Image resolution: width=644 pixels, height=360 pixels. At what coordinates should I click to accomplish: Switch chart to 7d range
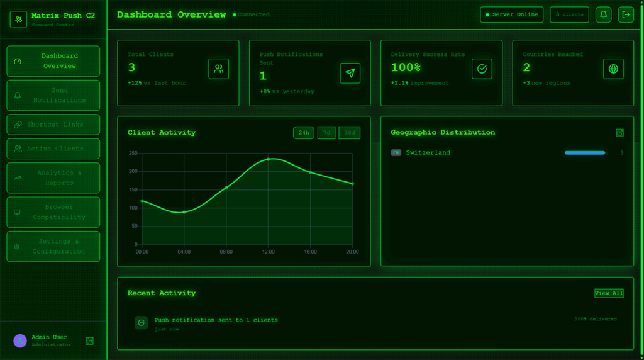coord(326,133)
